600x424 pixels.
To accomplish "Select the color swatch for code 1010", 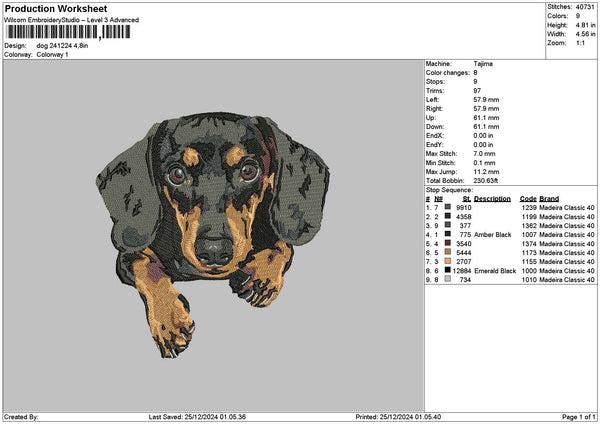I will click(448, 279).
